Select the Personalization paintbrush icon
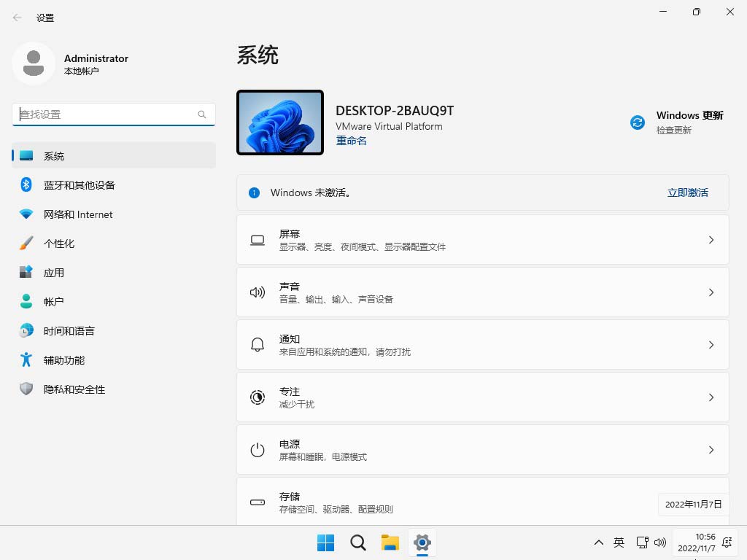The height and width of the screenshot is (560, 747). [x=26, y=244]
